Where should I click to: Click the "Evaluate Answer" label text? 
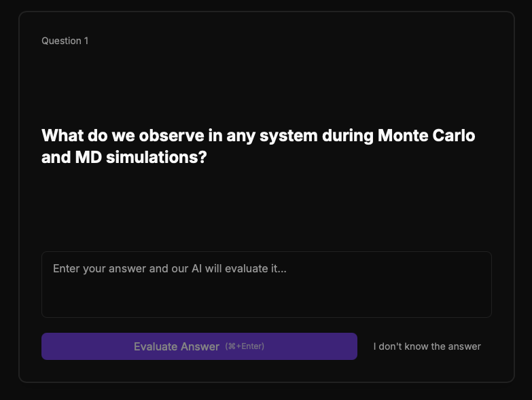(177, 346)
